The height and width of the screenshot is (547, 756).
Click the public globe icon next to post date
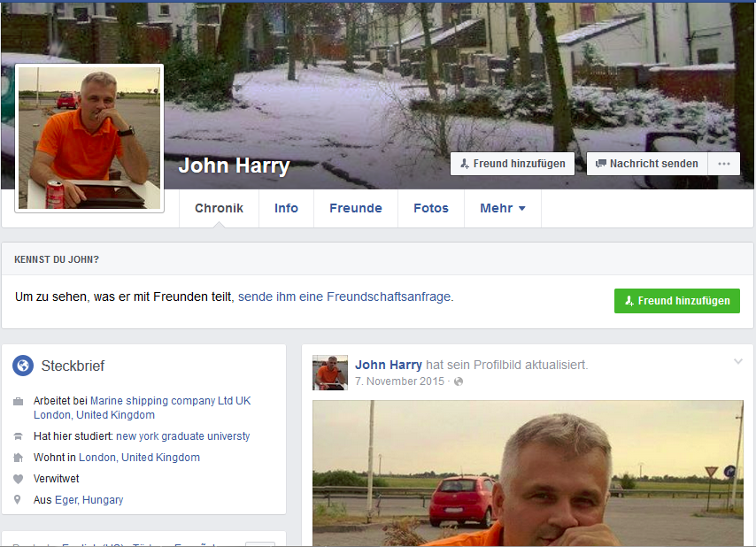coord(459,381)
